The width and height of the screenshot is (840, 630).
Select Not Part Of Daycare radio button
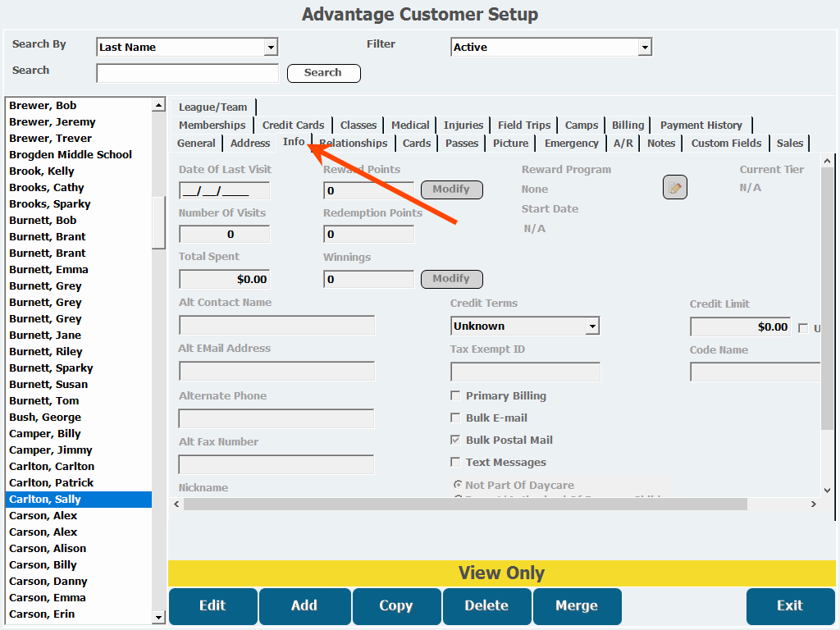click(458, 485)
